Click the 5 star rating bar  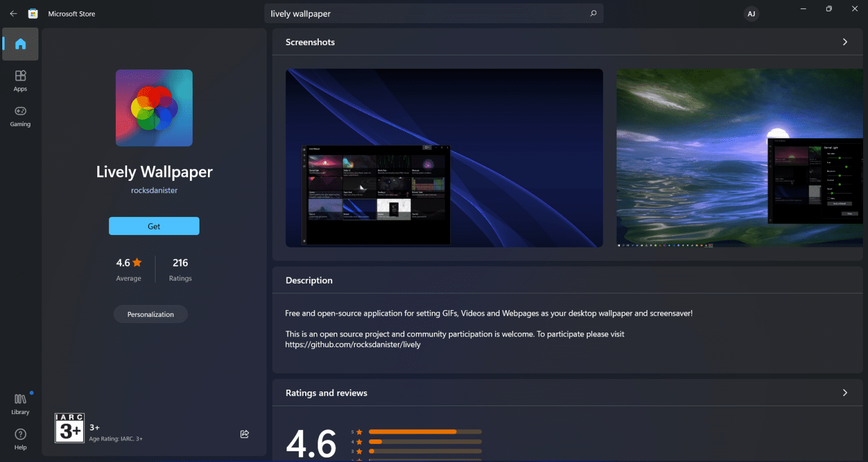[x=425, y=432]
